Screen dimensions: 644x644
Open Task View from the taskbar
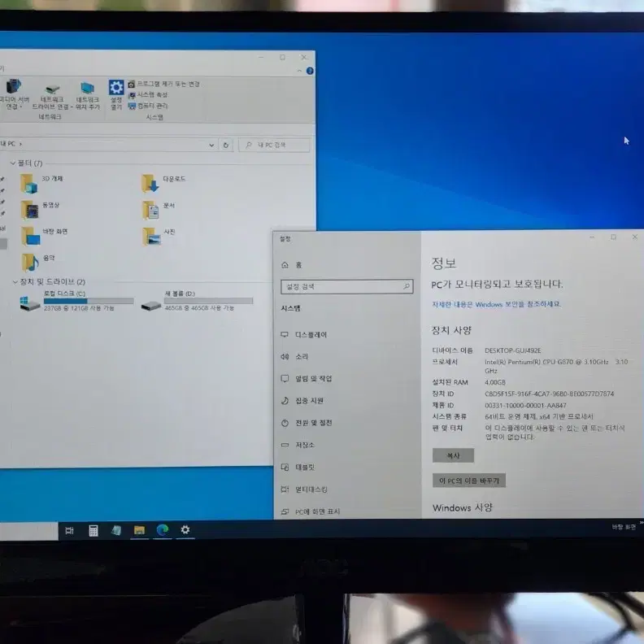69,531
